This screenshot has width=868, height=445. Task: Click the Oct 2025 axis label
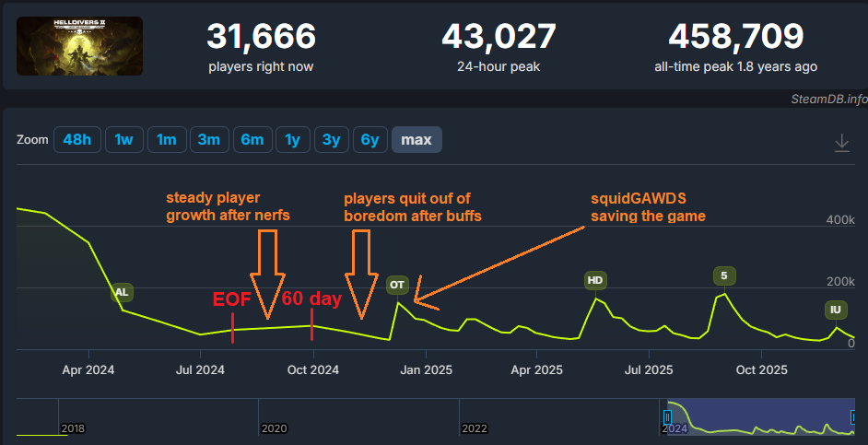pyautogui.click(x=762, y=369)
